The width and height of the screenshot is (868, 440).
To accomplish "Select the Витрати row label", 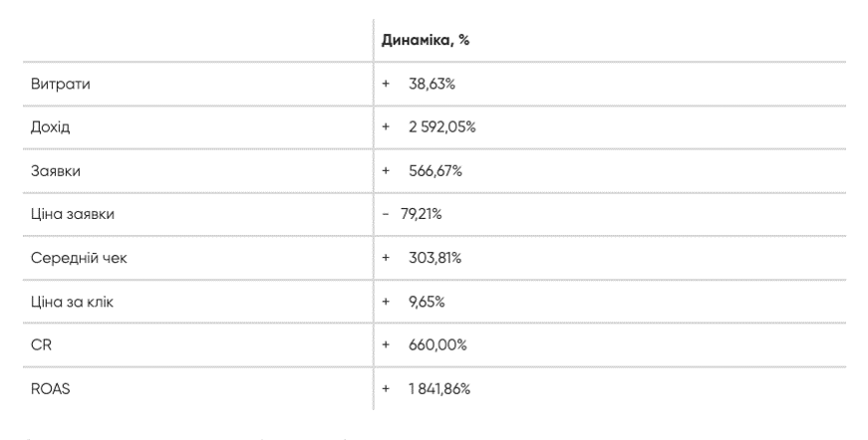I will click(61, 84).
